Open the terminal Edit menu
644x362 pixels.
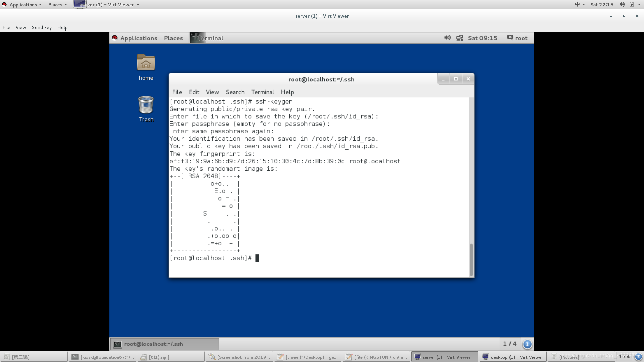click(194, 92)
